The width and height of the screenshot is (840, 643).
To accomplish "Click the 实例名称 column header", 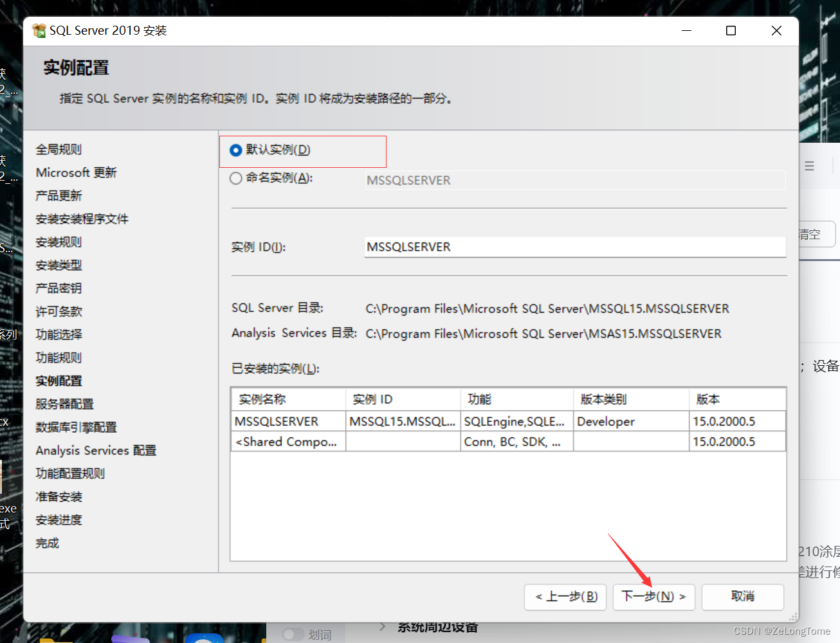I will click(x=288, y=399).
